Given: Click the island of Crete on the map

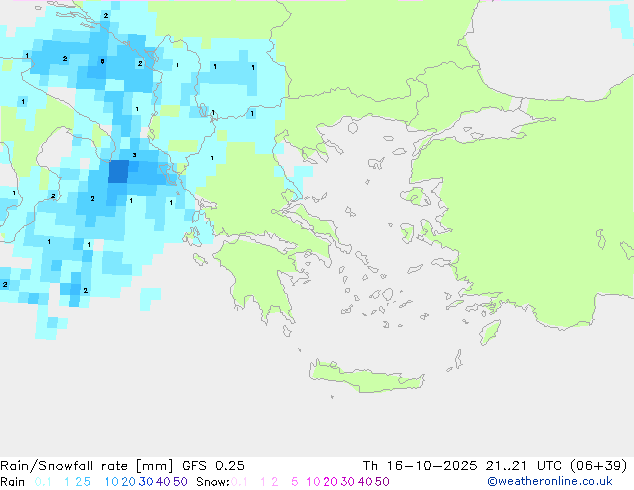Looking at the screenshot, I should point(366,376).
